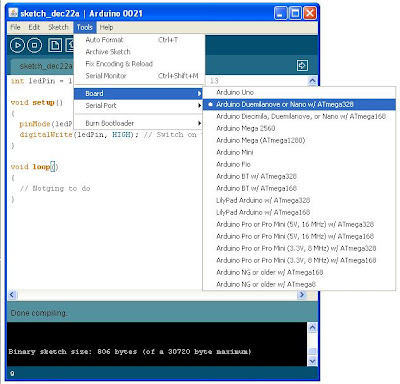Select Pro Mini 3.3V 8 MHz ATmega168
The height and width of the screenshot is (384, 400).
click(299, 260)
